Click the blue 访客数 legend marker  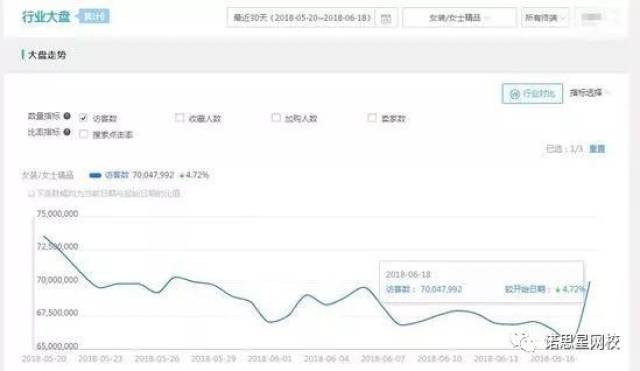(x=95, y=175)
